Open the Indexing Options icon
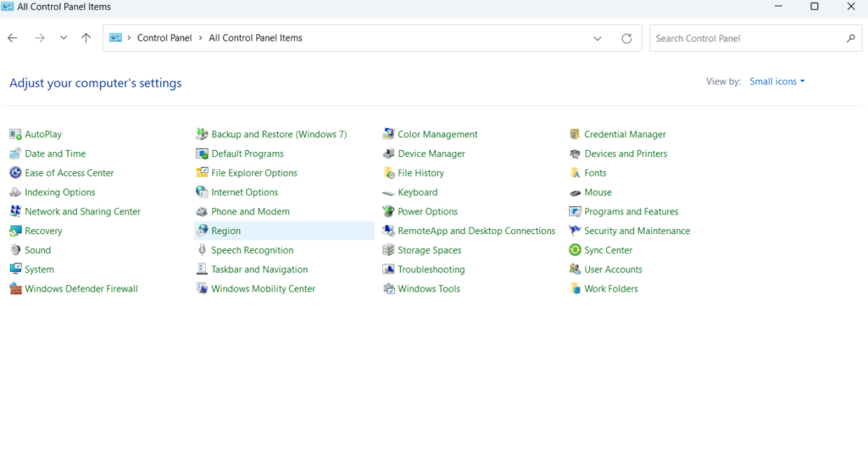The image size is (868, 452). pos(15,193)
